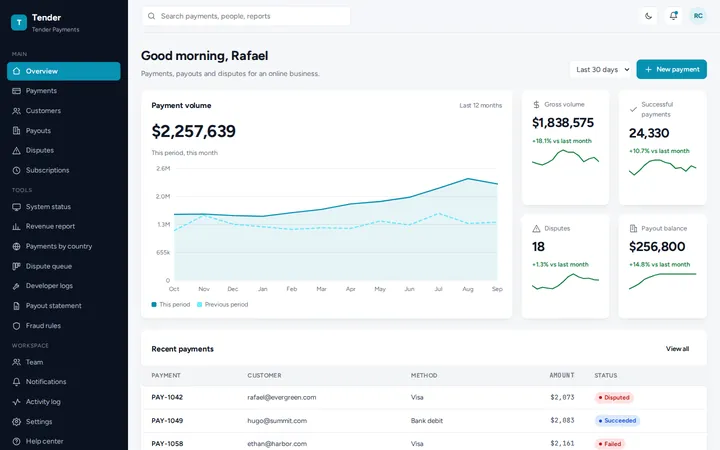Click the Payouts building icon in sidebar
Image resolution: width=720 pixels, height=450 pixels.
pyautogui.click(x=17, y=131)
